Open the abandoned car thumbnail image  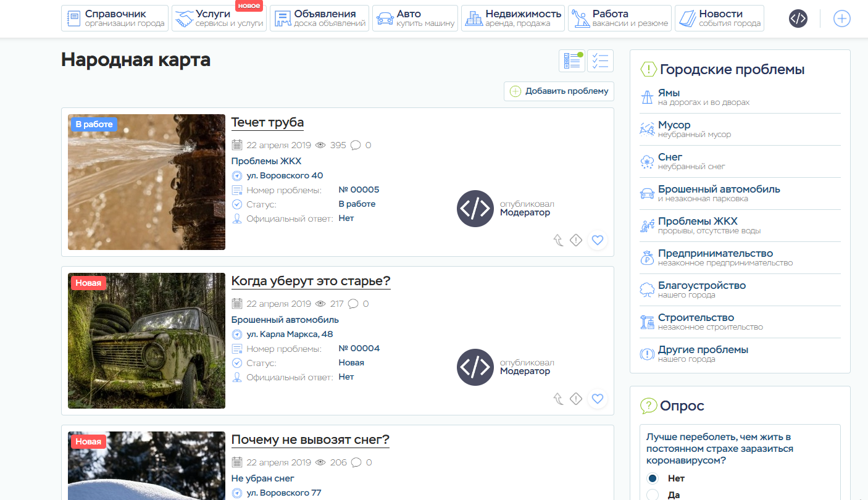pyautogui.click(x=146, y=341)
